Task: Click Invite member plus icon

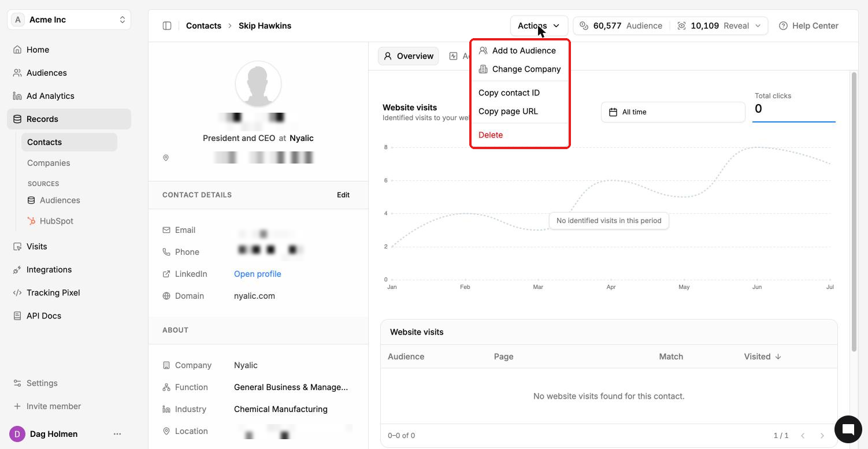Action: click(17, 406)
